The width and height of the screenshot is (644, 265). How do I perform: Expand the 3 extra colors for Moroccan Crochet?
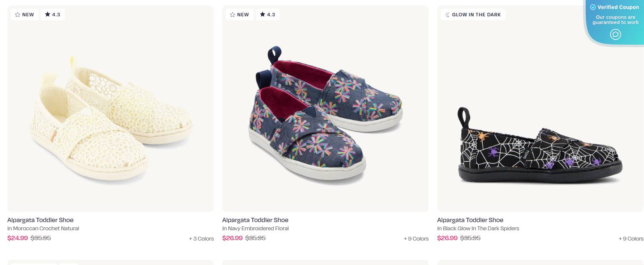(x=201, y=238)
